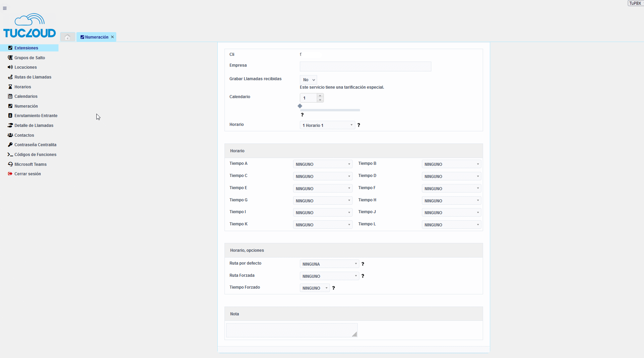Image resolution: width=644 pixels, height=358 pixels.
Task: Expand the Tiempo L dropdown
Action: click(451, 225)
